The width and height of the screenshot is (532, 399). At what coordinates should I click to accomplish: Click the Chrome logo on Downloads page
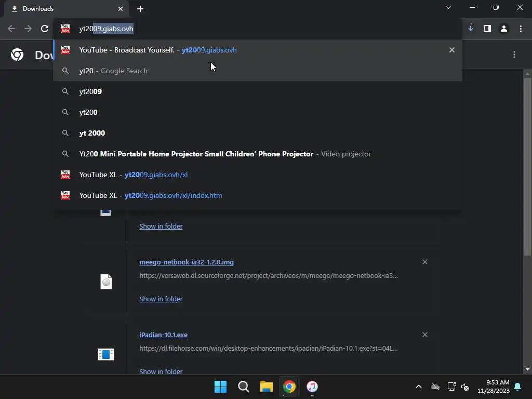17,54
